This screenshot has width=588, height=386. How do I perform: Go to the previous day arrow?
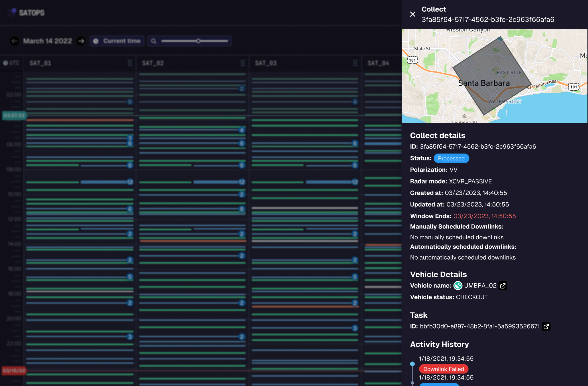pos(14,41)
